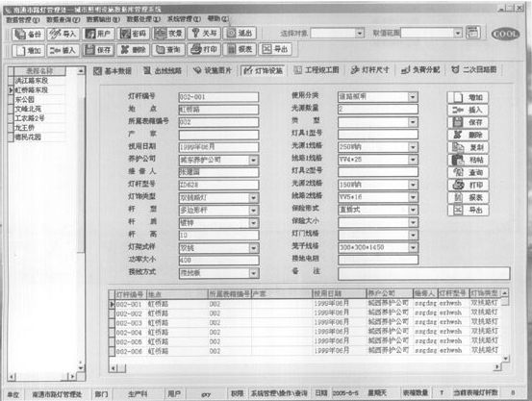
Task: Open the 用户 user toolbar button
Action: pos(98,34)
